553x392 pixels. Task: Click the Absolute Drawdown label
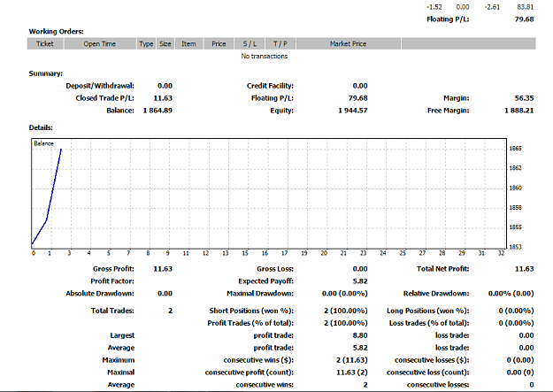[x=100, y=294]
